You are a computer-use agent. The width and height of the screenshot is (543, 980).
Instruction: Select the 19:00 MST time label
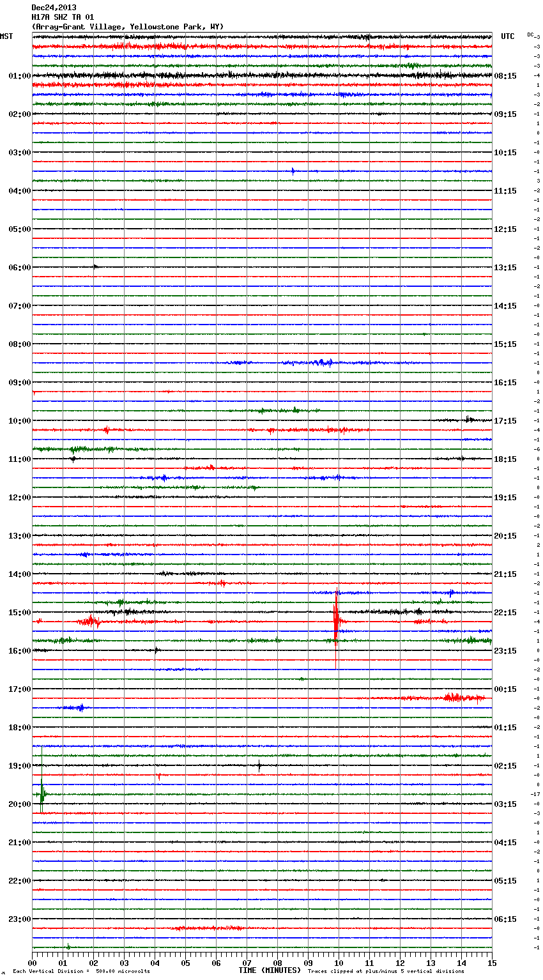pos(20,766)
